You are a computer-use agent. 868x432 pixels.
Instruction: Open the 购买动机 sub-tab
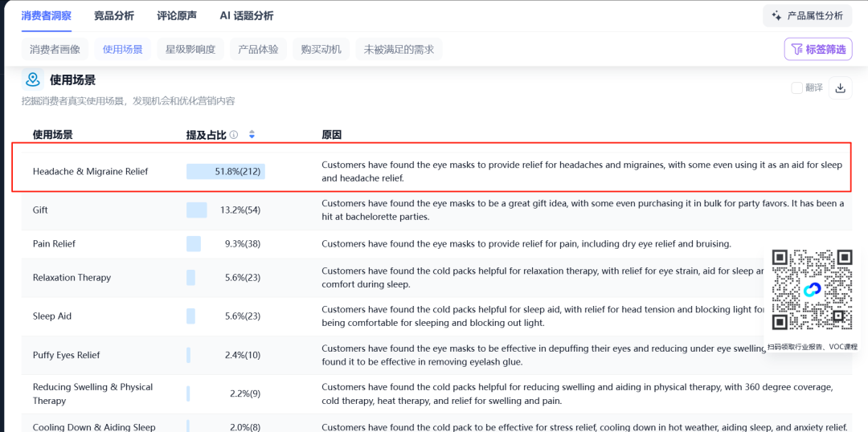[321, 49]
